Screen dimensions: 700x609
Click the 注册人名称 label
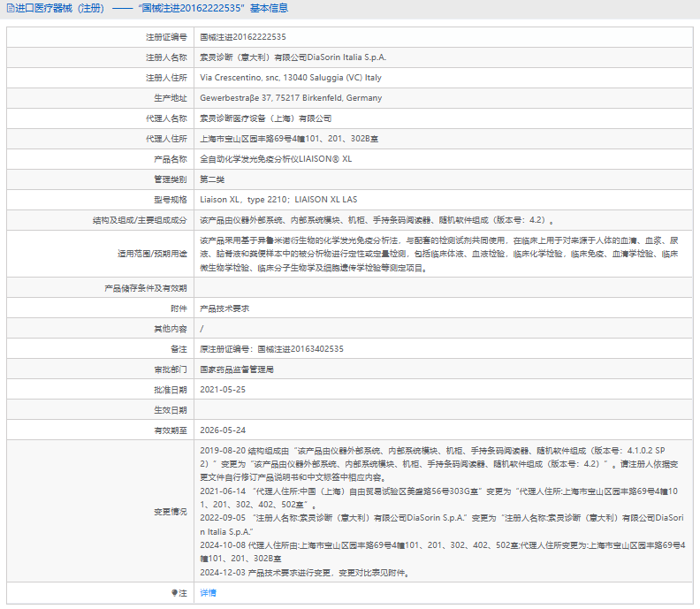[166, 57]
